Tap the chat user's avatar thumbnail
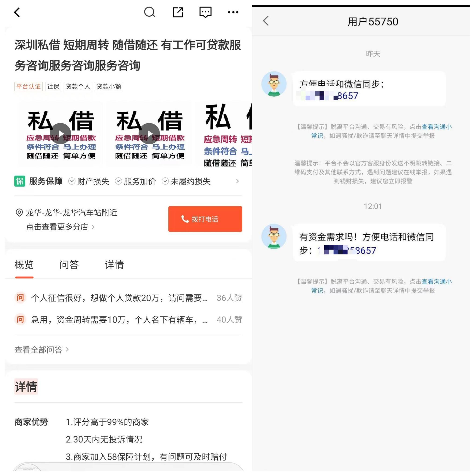 pos(274,84)
